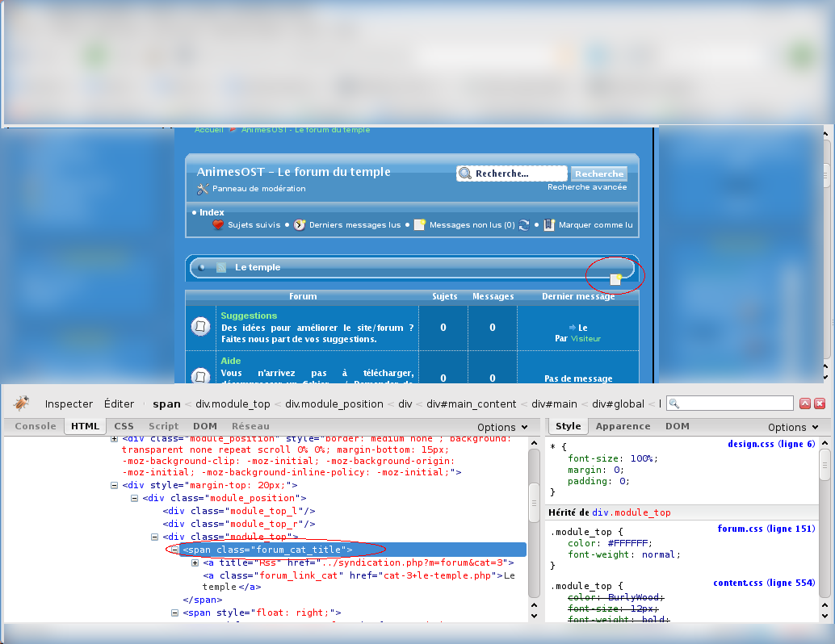Click the heart icon for Sujets suivis
The image size is (835, 644).
point(218,225)
